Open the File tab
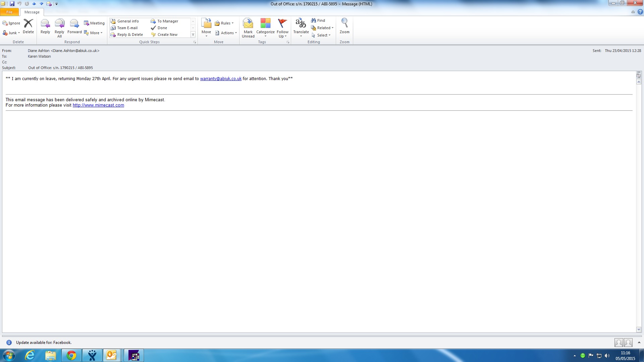 pos(9,12)
